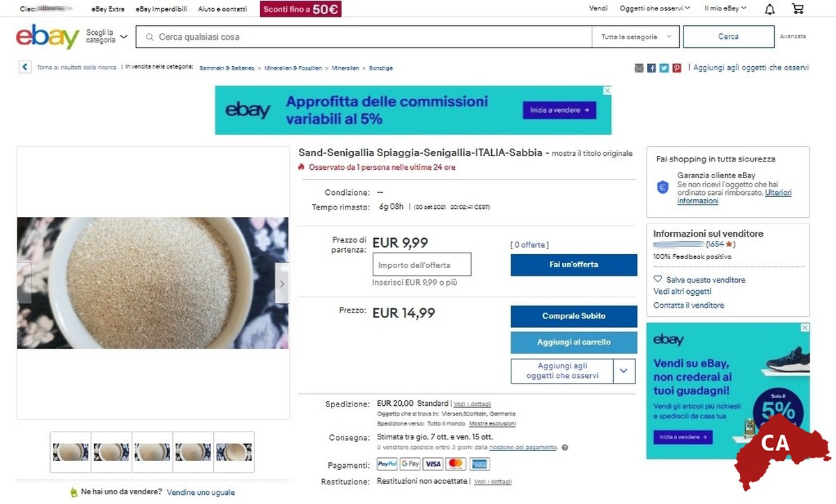Add item with Aggiungi al carrello
This screenshot has width=836, height=504.
(574, 342)
